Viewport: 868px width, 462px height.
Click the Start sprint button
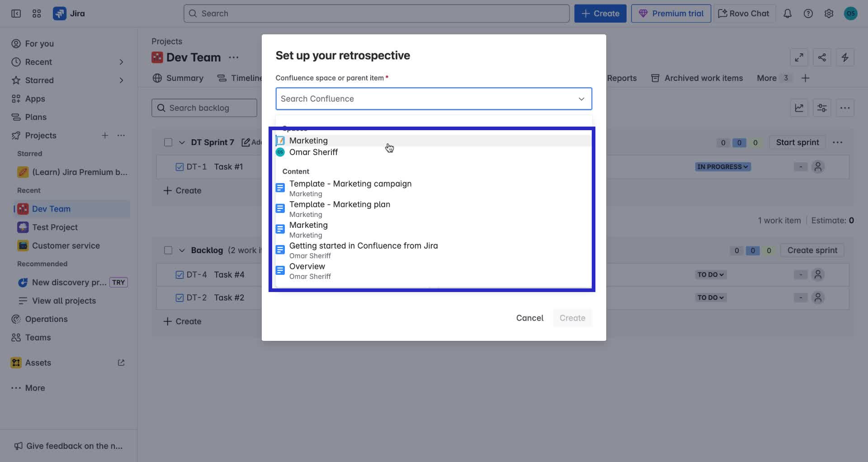(x=797, y=142)
